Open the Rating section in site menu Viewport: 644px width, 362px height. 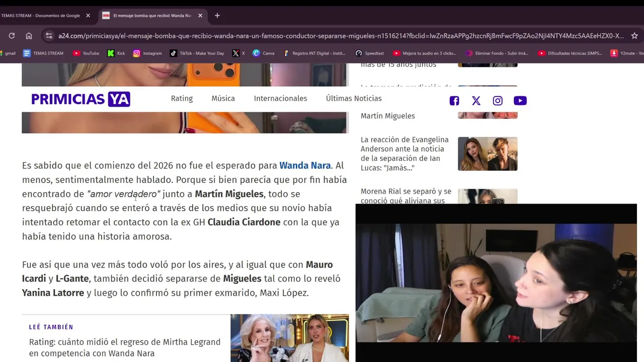(182, 99)
